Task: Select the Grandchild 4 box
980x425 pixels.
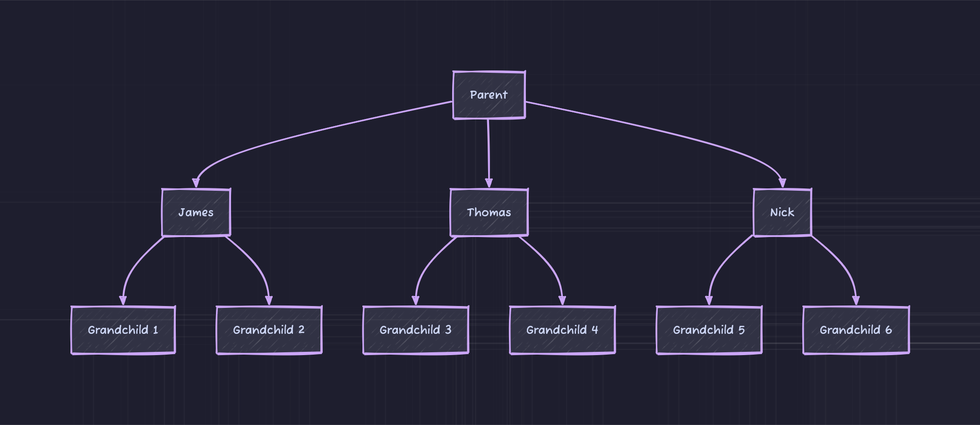Action: click(x=563, y=330)
